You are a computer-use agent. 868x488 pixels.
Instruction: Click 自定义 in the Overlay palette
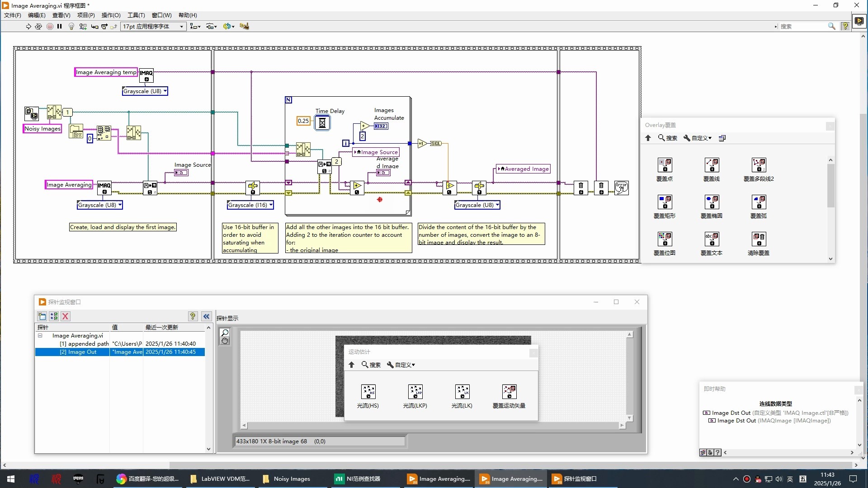click(x=700, y=138)
